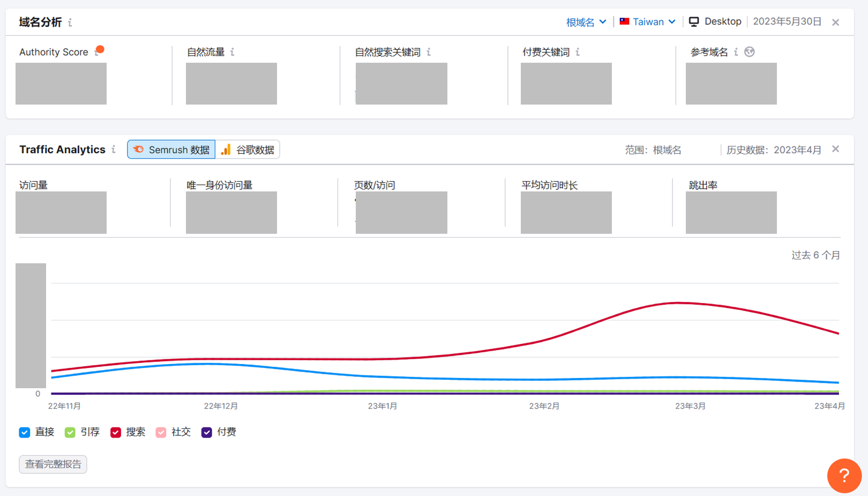This screenshot has height=496, width=868.
Task: Open the orange help question-mark button
Action: point(844,476)
